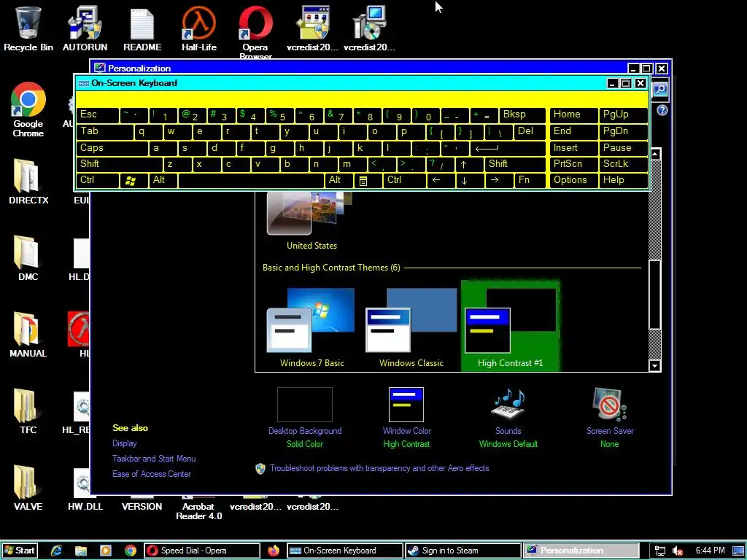Click the muted volume tray icon

click(x=678, y=551)
